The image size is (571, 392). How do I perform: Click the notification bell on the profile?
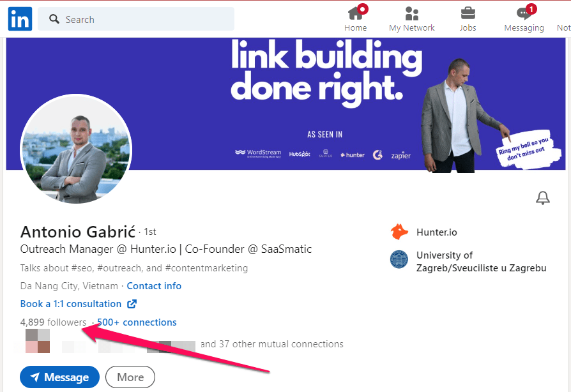[x=542, y=198]
